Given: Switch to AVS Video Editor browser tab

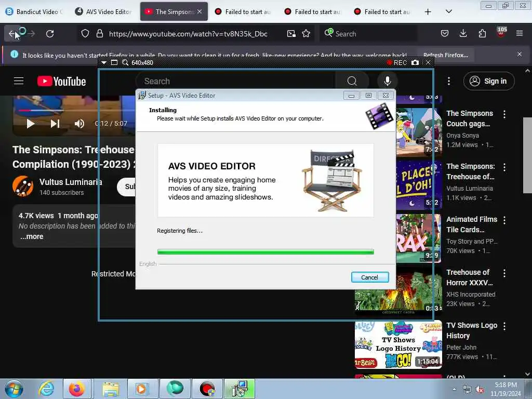Looking at the screenshot, I should pyautogui.click(x=103, y=11).
